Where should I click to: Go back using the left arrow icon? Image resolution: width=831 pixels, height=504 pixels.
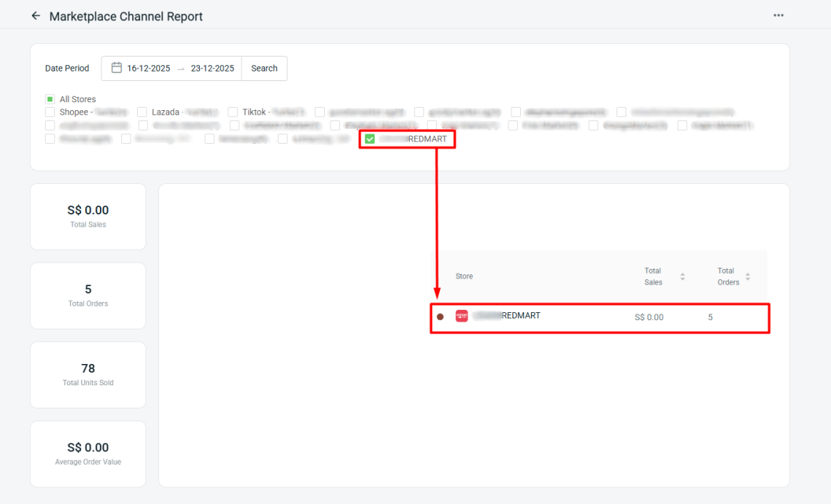(x=35, y=16)
